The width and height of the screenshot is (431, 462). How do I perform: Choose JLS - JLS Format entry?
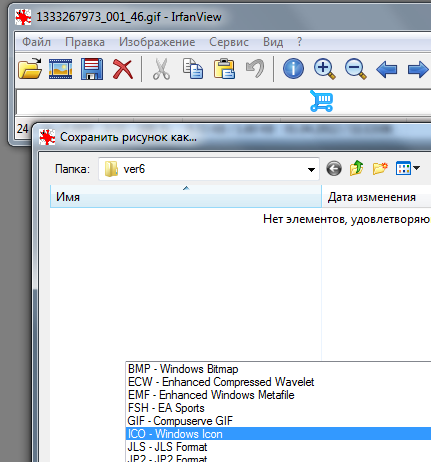[x=278, y=447]
